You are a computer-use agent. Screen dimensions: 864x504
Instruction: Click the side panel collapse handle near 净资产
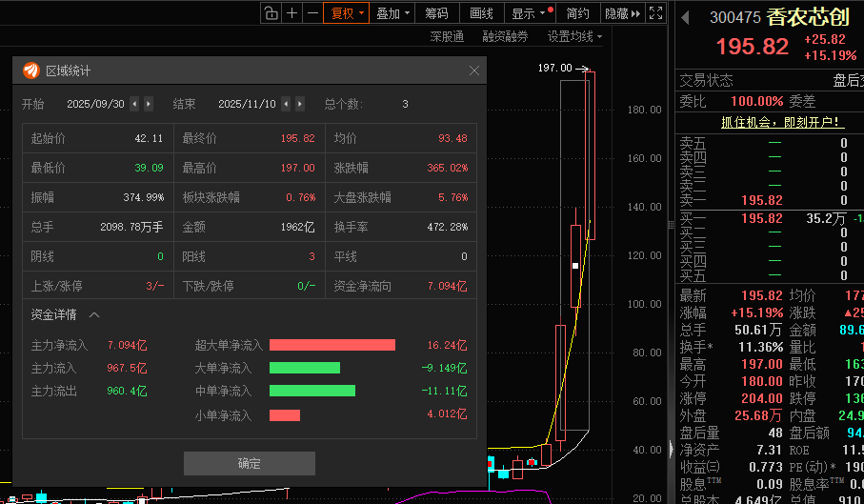click(672, 449)
